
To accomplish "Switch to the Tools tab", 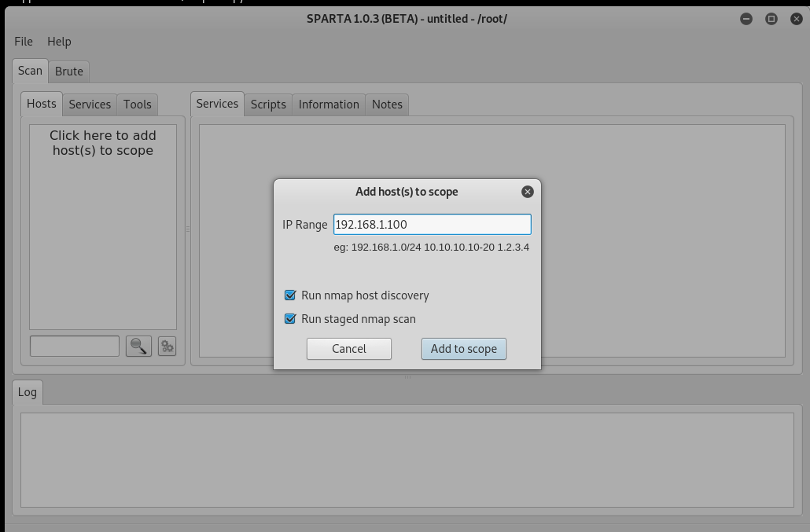I will (138, 105).
